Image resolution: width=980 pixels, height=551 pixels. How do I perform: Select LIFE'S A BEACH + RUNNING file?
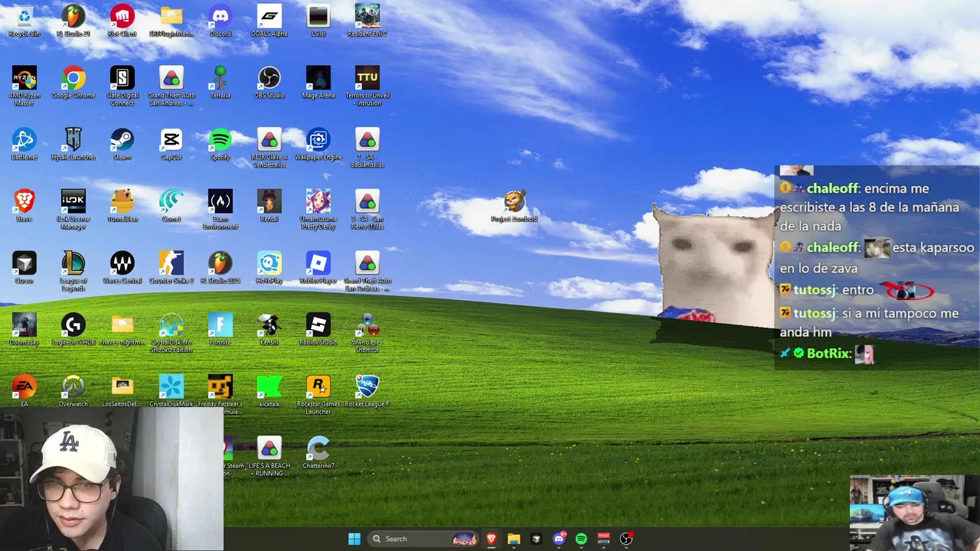click(x=269, y=457)
